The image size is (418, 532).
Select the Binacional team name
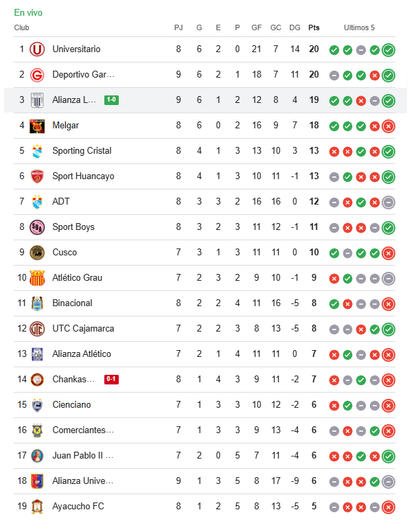pos(72,303)
